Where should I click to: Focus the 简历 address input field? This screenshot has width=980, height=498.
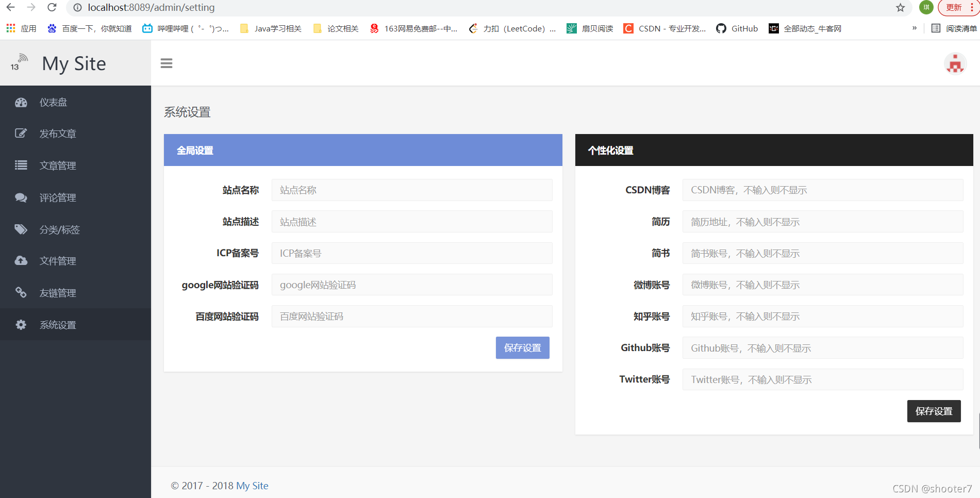823,222
